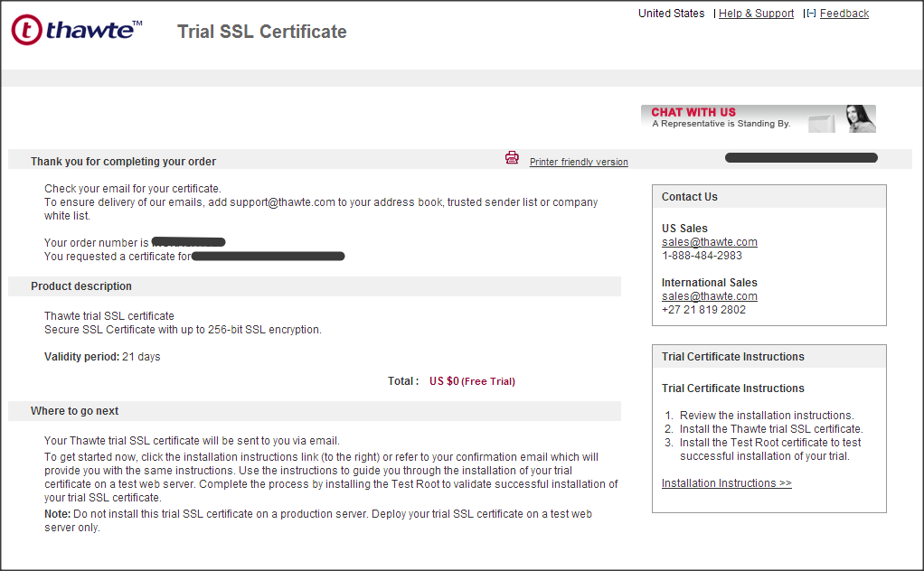924x571 pixels.
Task: Open the Feedback link
Action: (x=844, y=13)
